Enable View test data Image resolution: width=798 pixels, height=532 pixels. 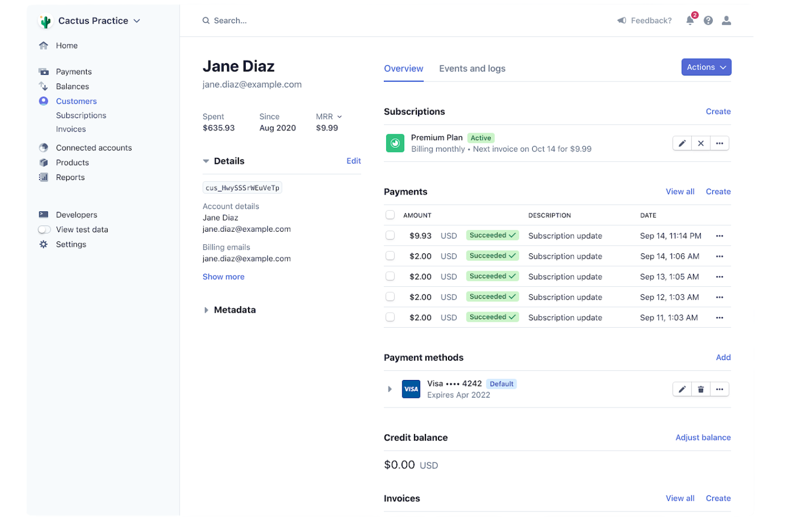(x=44, y=229)
